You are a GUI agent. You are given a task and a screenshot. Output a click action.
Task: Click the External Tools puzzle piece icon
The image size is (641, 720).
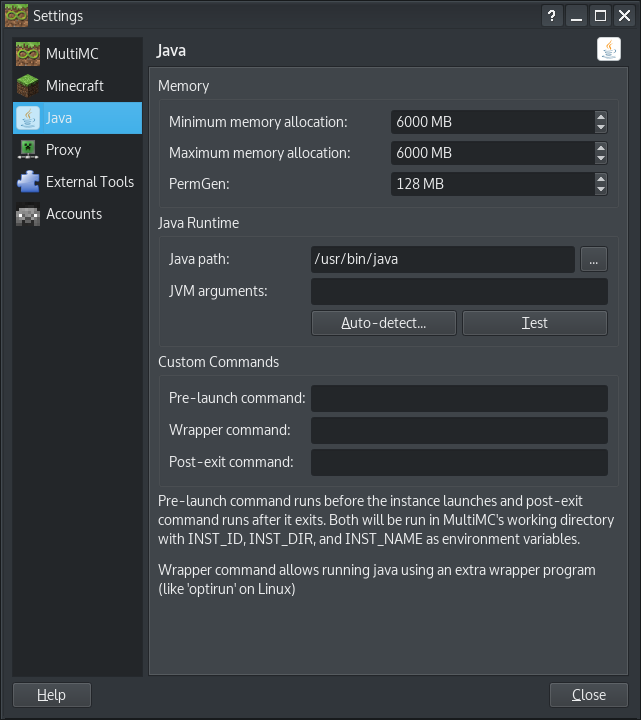click(x=28, y=182)
